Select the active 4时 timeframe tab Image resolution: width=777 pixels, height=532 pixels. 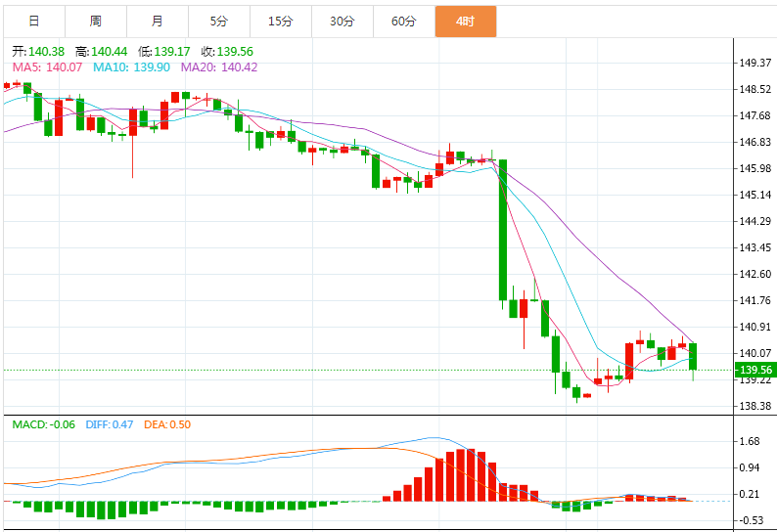[466, 22]
